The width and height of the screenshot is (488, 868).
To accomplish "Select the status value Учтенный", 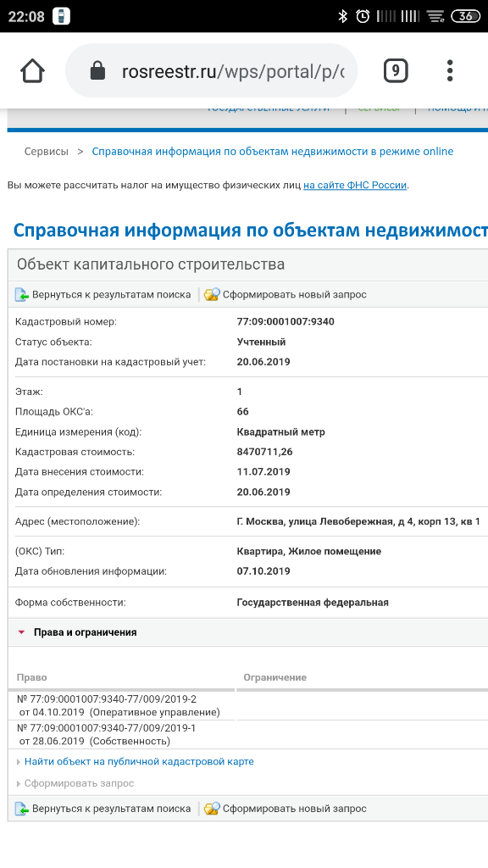I will click(x=261, y=342).
